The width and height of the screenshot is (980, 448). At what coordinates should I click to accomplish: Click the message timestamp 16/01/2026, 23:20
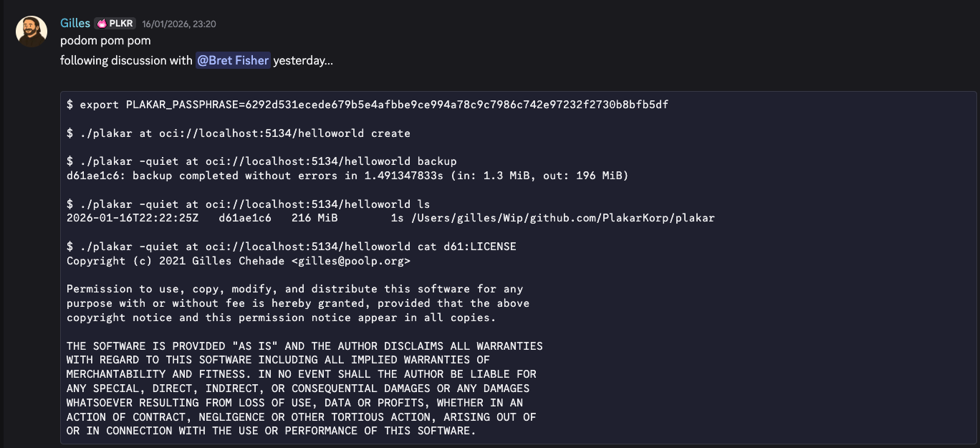click(179, 24)
